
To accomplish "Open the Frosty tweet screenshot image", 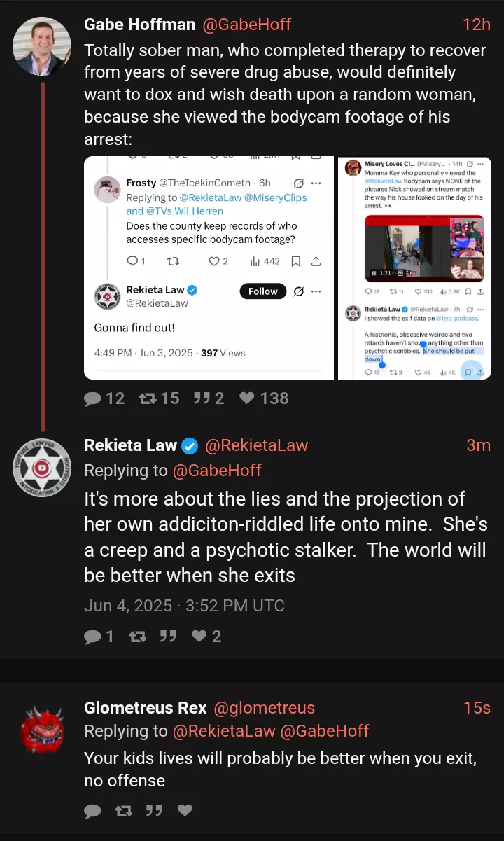I will (206, 268).
